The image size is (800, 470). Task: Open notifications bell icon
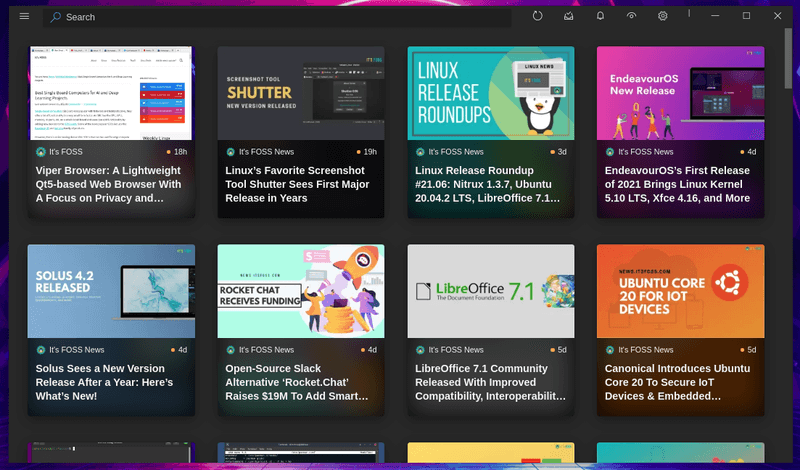tap(600, 16)
